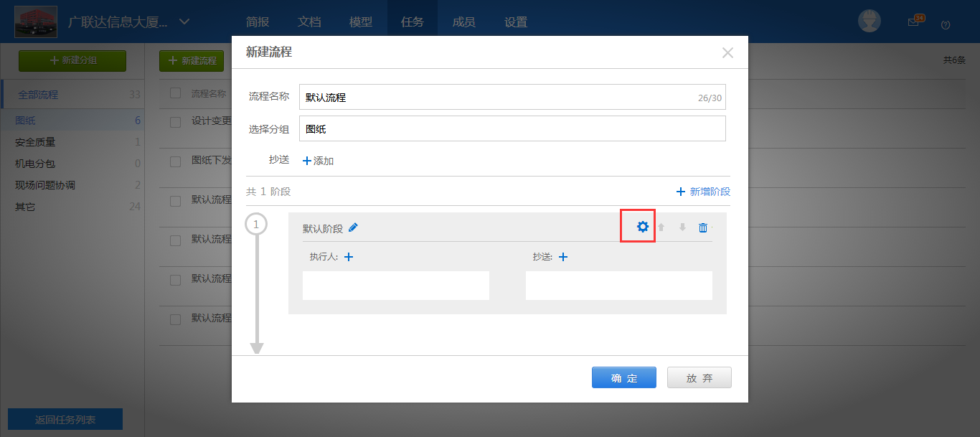Expand the project switcher for 广联达信息大厦
This screenshot has height=437, width=980.
[x=184, y=22]
